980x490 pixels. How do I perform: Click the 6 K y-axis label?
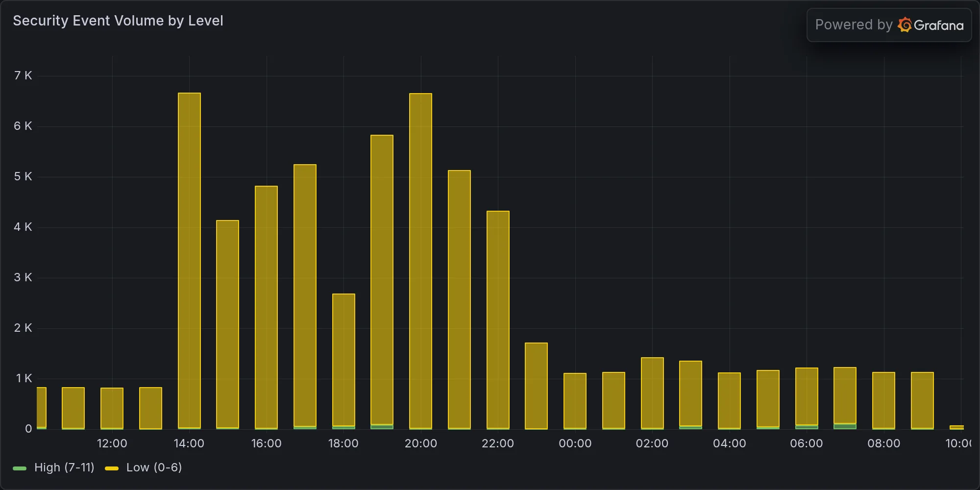click(x=23, y=126)
